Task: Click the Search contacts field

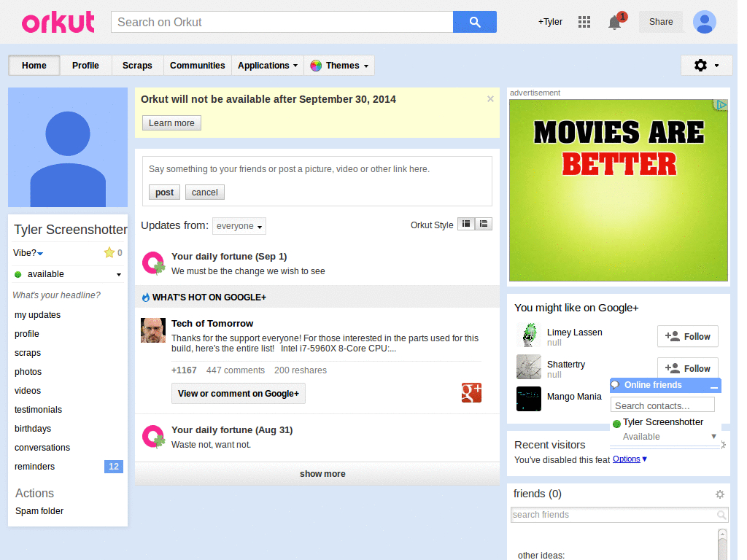Action: pyautogui.click(x=662, y=405)
